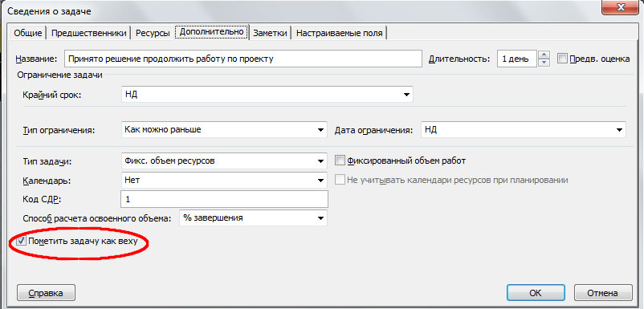
Task: Open Способ расчета освоенного объема dropdown
Action: [x=253, y=218]
